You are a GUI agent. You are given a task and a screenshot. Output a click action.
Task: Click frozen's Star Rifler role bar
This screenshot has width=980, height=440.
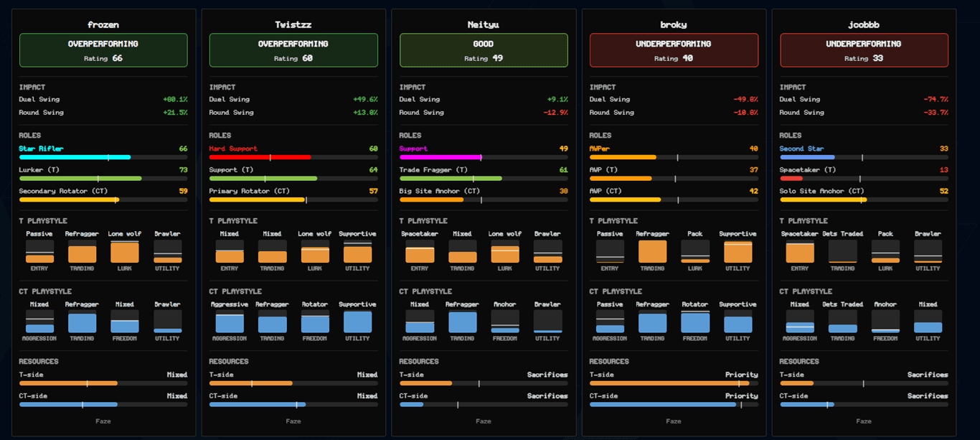tap(103, 156)
